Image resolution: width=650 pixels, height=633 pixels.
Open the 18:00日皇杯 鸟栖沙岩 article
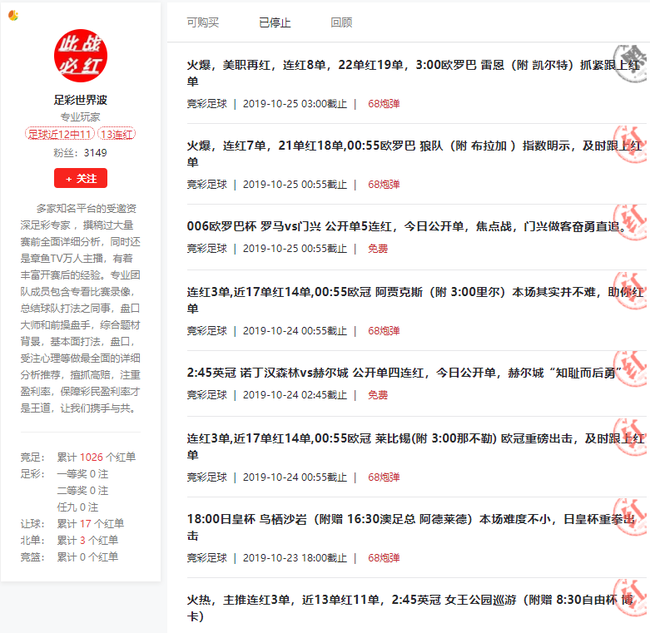[x=411, y=527]
